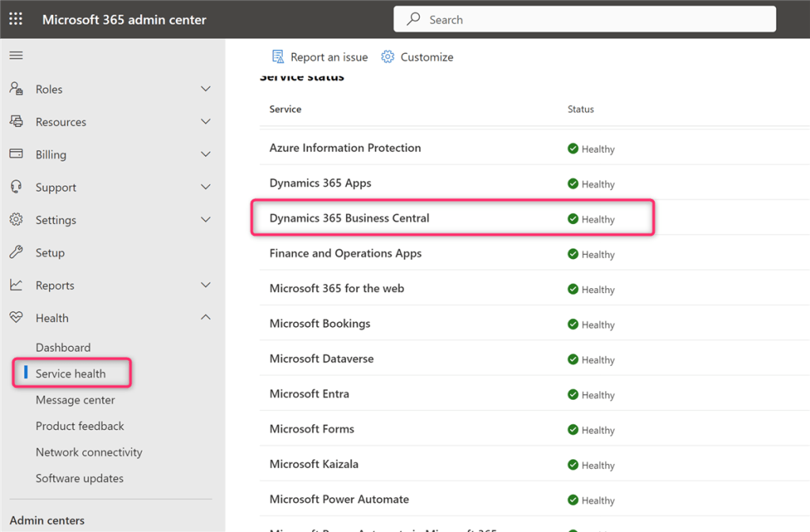Select Network connectivity in the sidebar
This screenshot has width=810, height=532.
[x=89, y=452]
